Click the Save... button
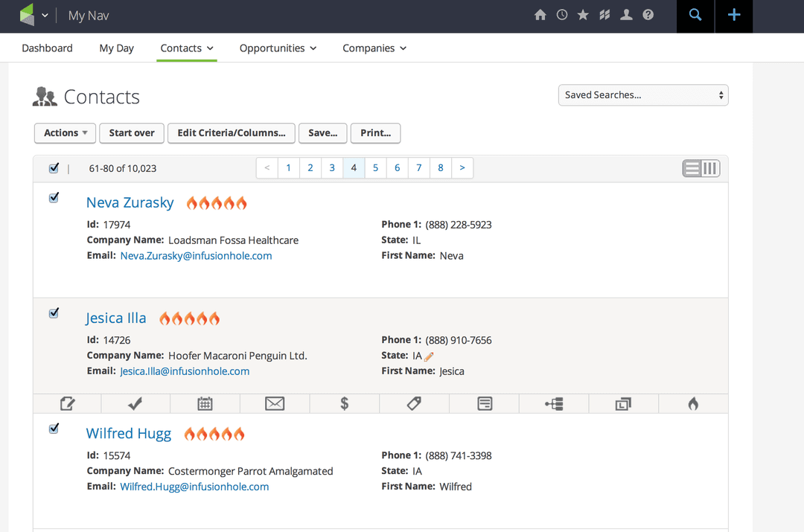 pos(323,133)
